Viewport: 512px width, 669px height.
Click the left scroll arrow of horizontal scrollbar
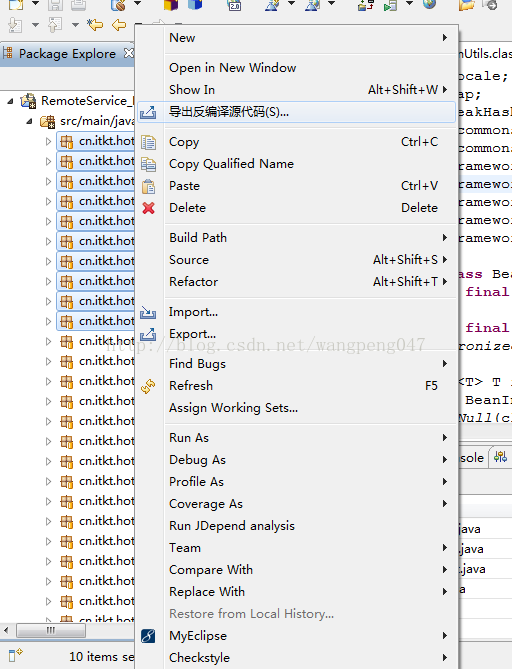(6, 630)
